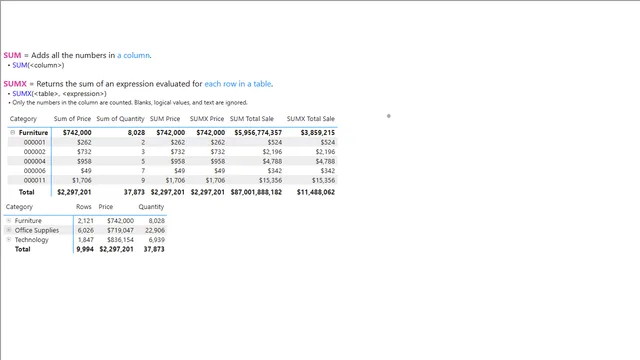Click the 8,028 Sum of Quantity cell in the matrix

tap(136, 133)
